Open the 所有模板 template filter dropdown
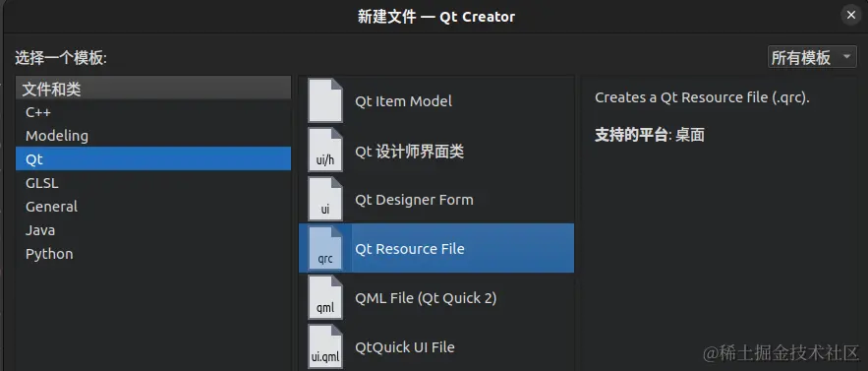Viewport: 868px width, 371px height. (x=812, y=57)
